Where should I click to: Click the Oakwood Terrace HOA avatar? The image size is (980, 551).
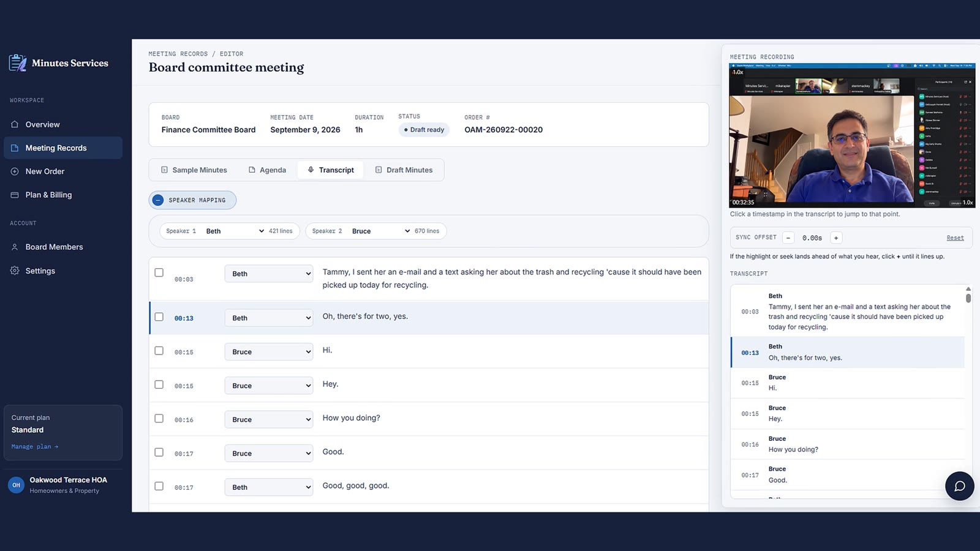pos(16,485)
